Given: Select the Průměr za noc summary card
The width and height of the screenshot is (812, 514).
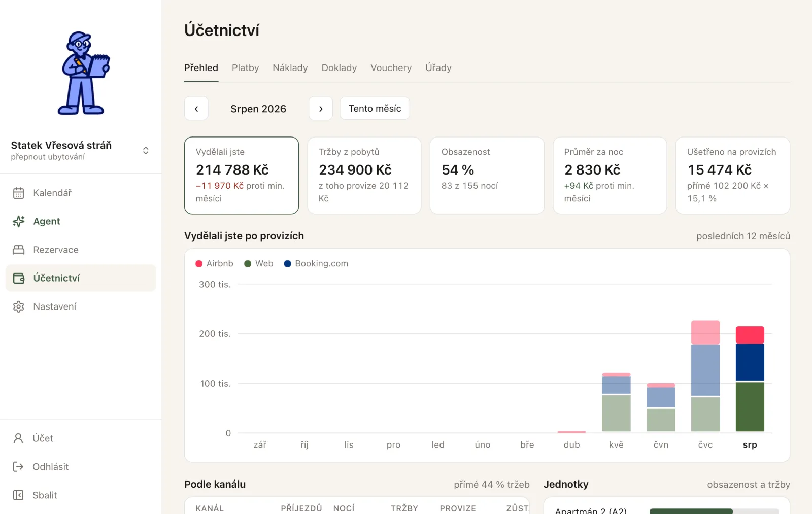Looking at the screenshot, I should 610,176.
